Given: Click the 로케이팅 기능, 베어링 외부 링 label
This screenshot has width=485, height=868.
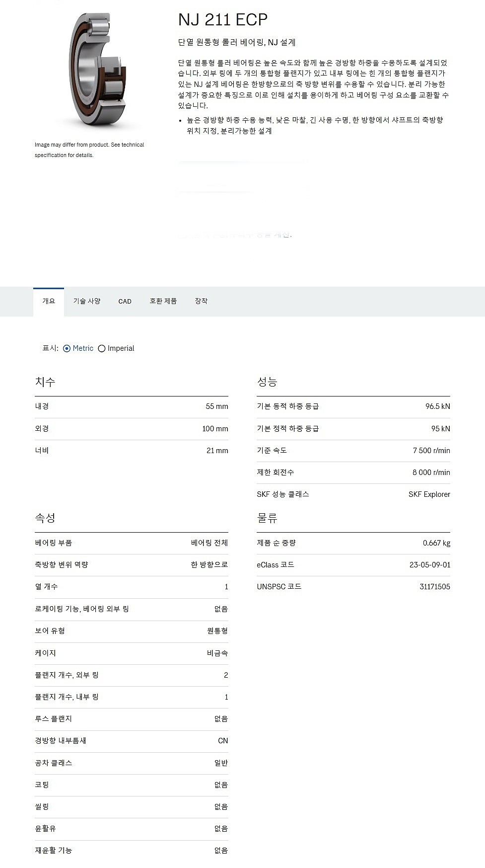Looking at the screenshot, I should point(82,609).
